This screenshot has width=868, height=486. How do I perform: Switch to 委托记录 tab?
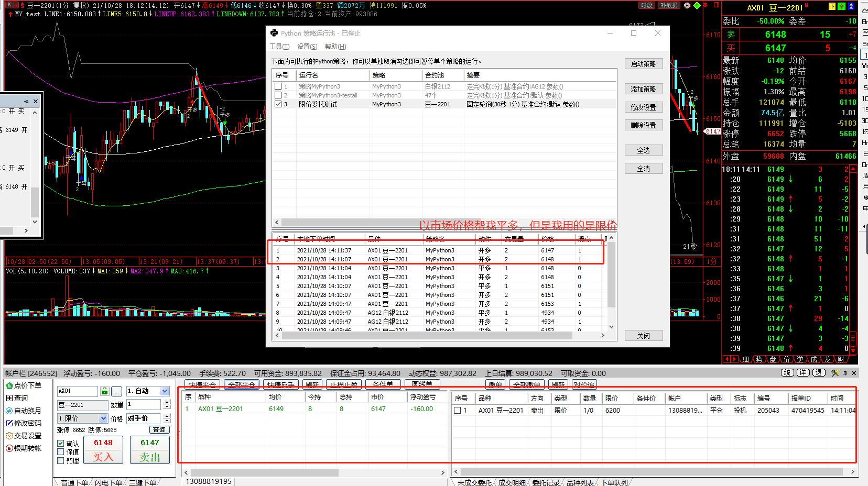[x=546, y=482]
